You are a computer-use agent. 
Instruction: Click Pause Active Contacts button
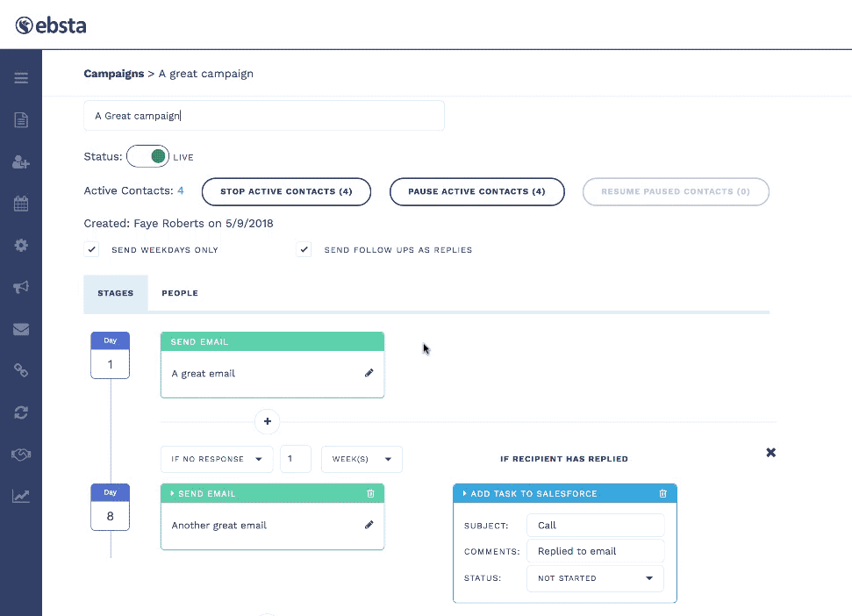(476, 191)
